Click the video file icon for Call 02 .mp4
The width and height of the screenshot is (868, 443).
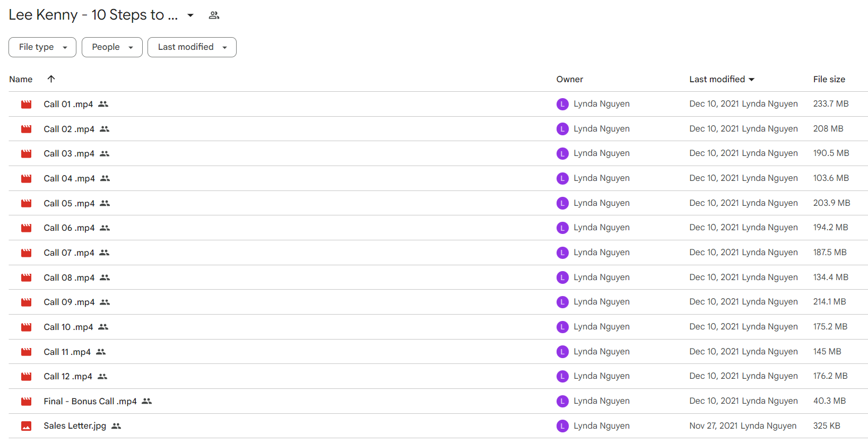click(x=26, y=129)
